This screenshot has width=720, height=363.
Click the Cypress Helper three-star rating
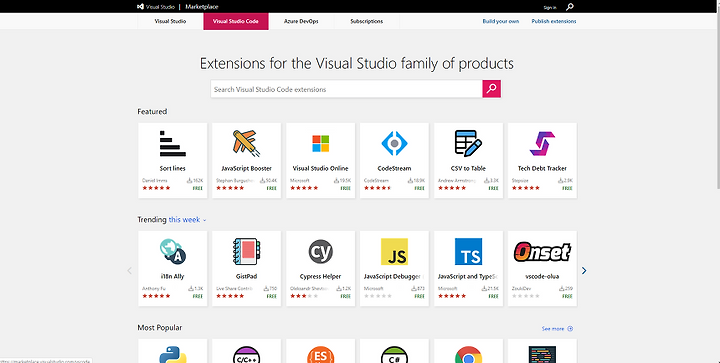click(x=304, y=296)
